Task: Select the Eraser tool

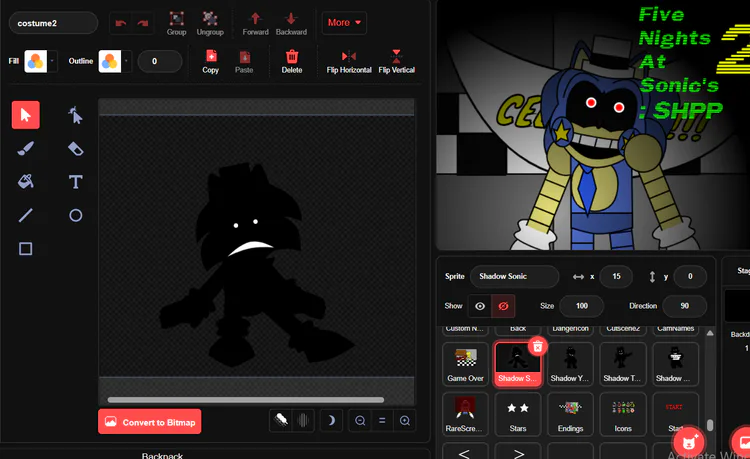Action: coord(75,148)
